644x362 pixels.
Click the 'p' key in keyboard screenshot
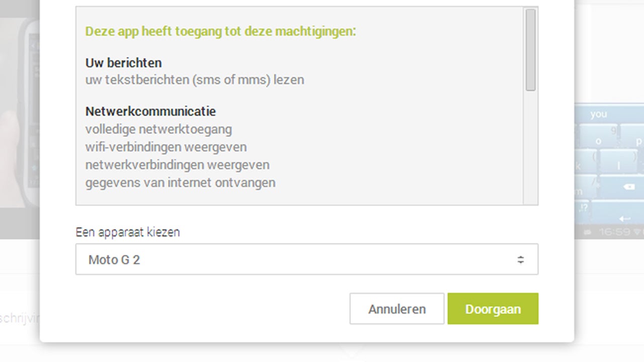point(639,141)
